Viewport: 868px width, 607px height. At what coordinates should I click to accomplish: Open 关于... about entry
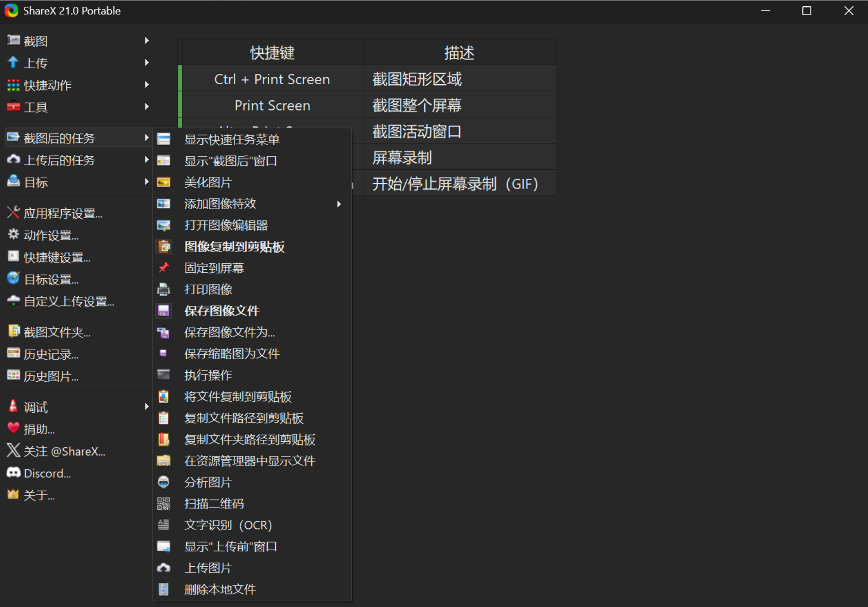[78, 495]
